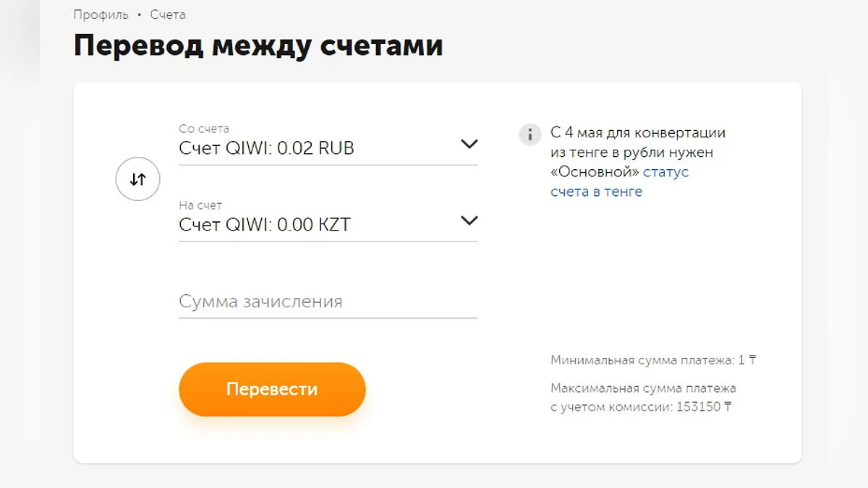Expand the "Со счета" dropdown arrow
This screenshot has height=488, width=868.
469,144
